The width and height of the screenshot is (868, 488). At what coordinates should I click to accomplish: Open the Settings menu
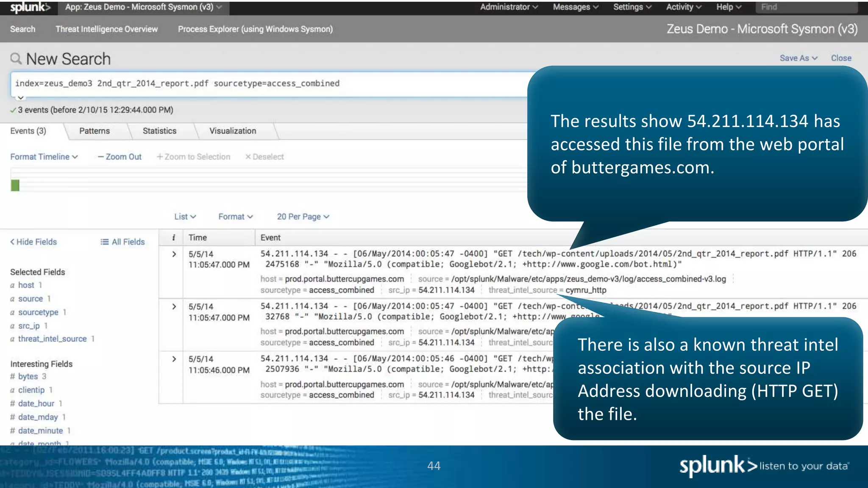pos(632,7)
